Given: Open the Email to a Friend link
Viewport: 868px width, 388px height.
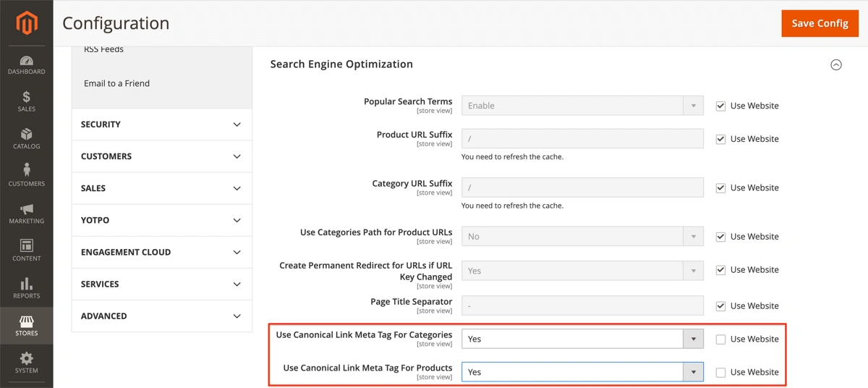Looking at the screenshot, I should 116,83.
